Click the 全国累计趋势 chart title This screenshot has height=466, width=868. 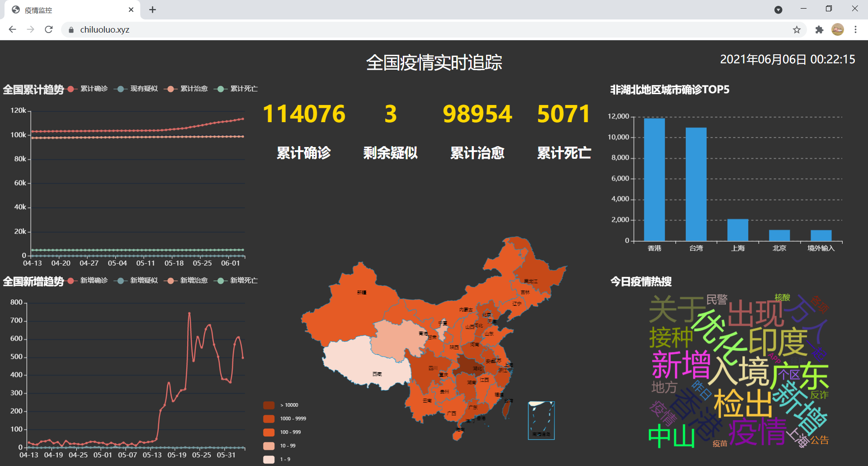tap(33, 90)
